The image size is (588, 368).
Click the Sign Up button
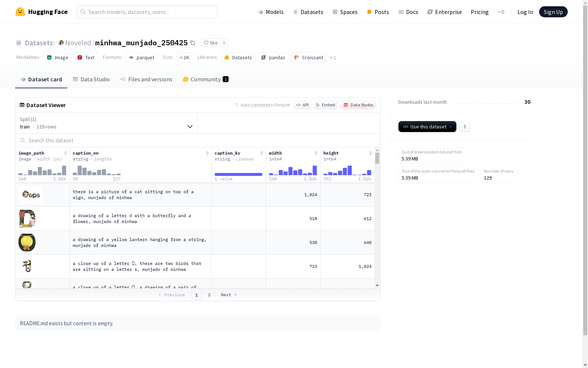click(x=553, y=12)
